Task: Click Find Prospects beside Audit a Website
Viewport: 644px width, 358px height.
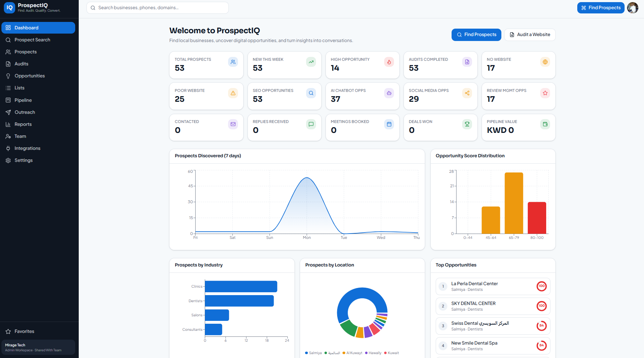Action: coord(476,35)
